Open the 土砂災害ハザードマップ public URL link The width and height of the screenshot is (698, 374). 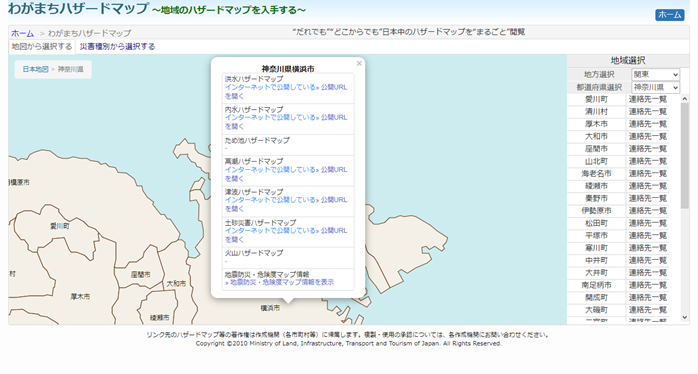pyautogui.click(x=286, y=235)
